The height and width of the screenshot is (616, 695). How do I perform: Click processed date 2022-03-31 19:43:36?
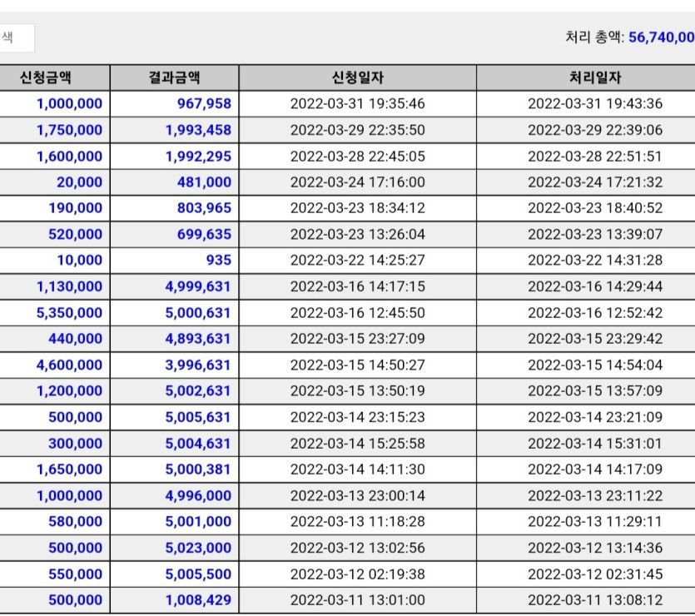pos(595,104)
